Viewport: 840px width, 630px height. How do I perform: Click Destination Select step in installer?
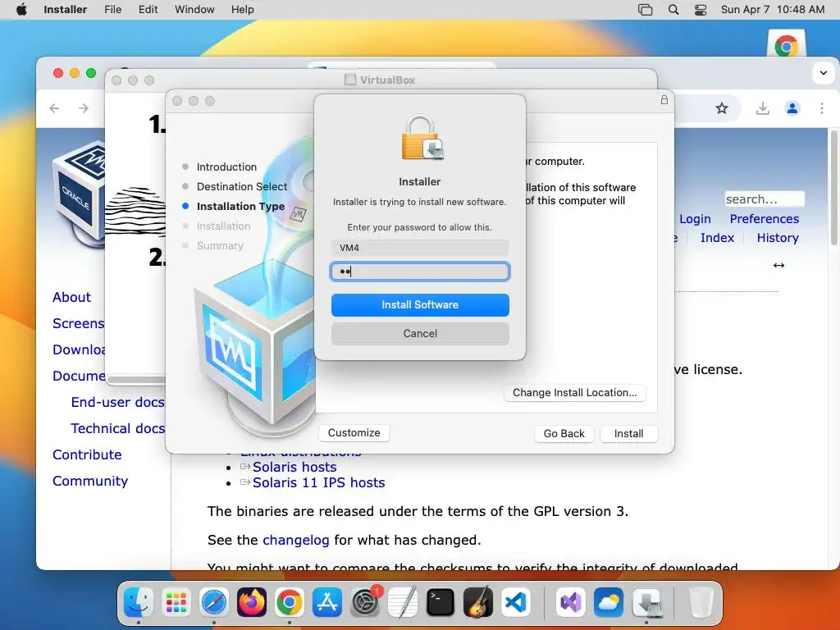click(x=242, y=186)
